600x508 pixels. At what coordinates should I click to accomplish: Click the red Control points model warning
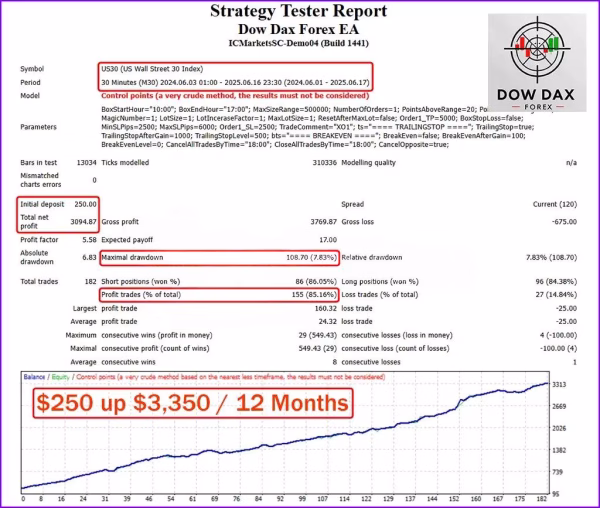(235, 96)
